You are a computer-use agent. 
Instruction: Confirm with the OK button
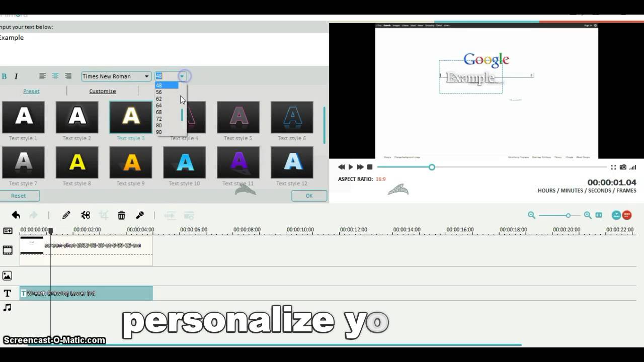pyautogui.click(x=309, y=196)
